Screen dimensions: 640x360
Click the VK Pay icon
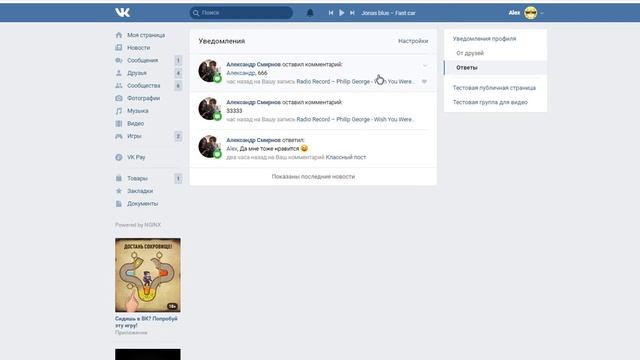[119, 157]
